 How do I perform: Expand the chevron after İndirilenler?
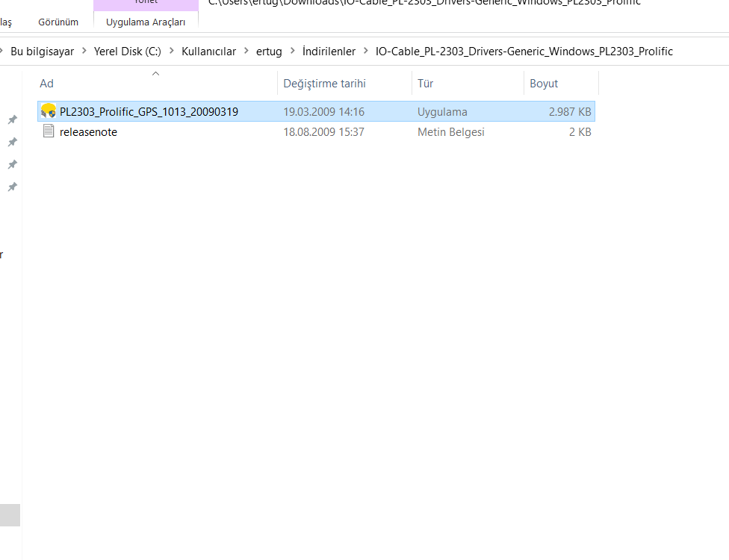click(x=366, y=51)
